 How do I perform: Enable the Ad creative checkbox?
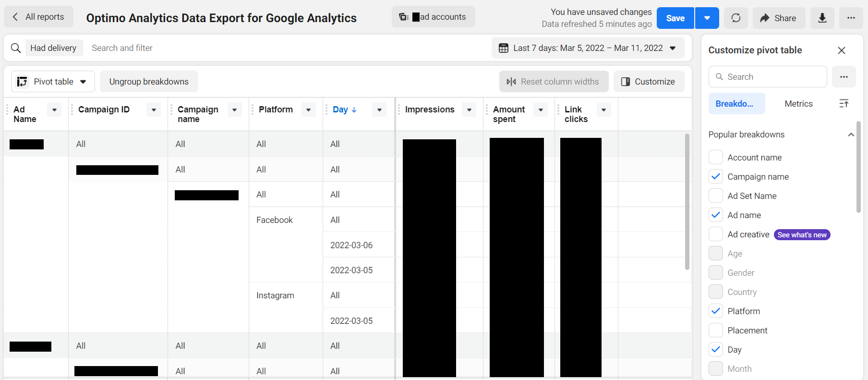pyautogui.click(x=716, y=234)
